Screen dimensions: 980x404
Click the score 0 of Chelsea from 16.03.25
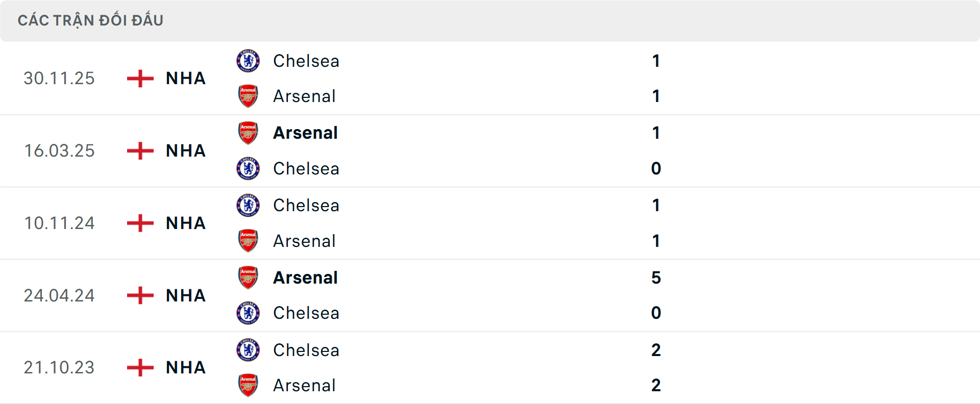[657, 168]
